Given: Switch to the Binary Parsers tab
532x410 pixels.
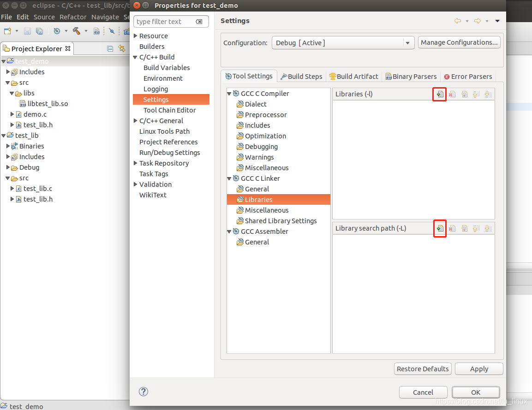Looking at the screenshot, I should tap(411, 77).
